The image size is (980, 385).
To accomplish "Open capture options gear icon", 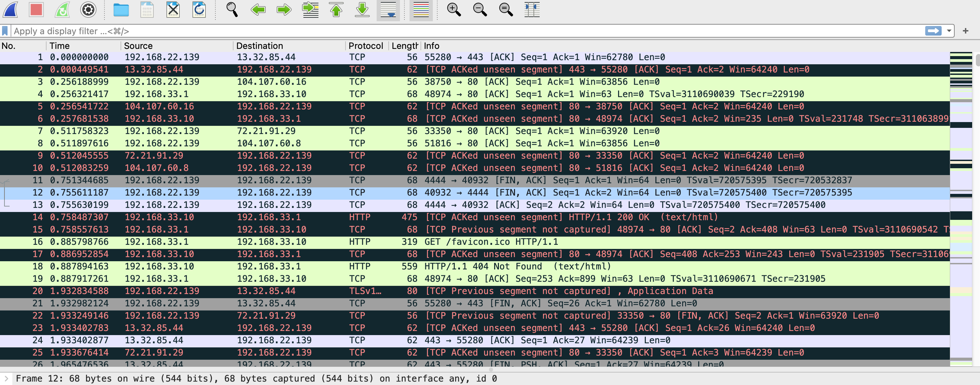I will [x=88, y=10].
